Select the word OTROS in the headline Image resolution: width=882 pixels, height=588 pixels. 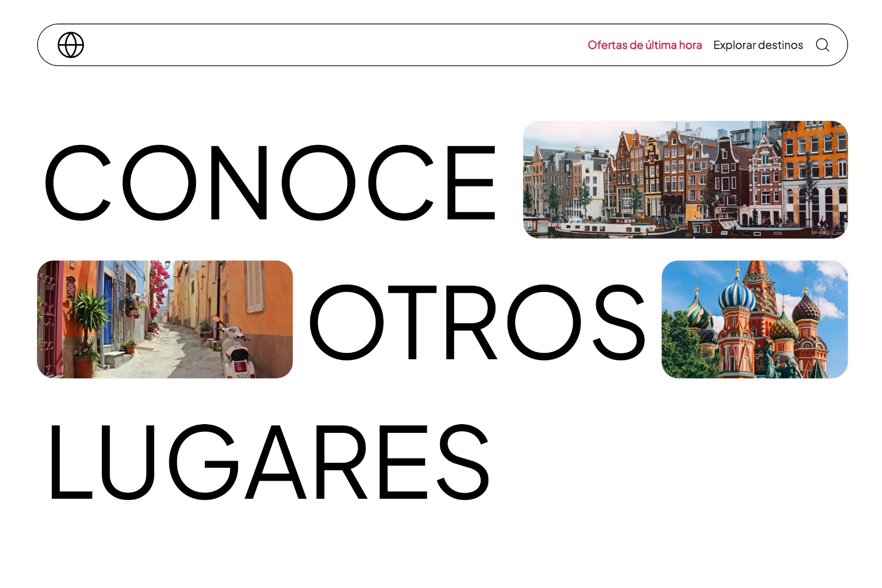click(x=476, y=321)
